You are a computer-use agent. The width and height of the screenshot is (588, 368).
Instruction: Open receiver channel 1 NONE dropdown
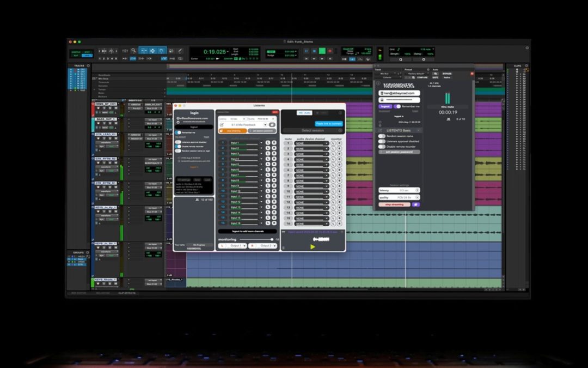(311, 143)
